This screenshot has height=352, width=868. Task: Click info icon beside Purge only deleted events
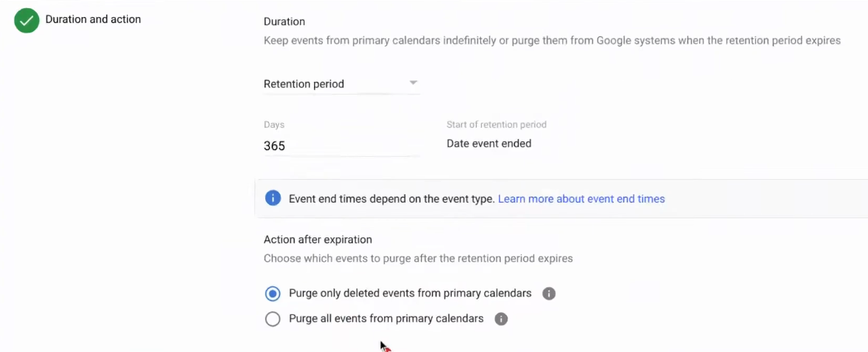click(x=549, y=294)
